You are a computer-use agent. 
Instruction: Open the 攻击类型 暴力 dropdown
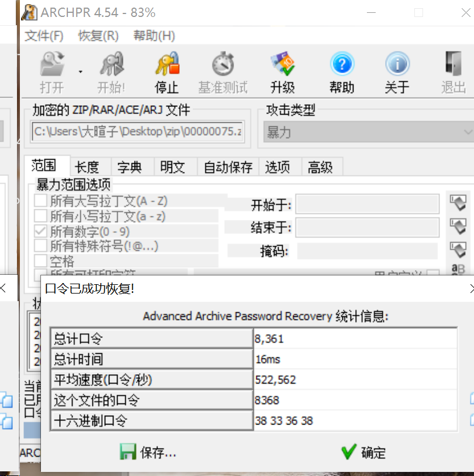pyautogui.click(x=369, y=132)
